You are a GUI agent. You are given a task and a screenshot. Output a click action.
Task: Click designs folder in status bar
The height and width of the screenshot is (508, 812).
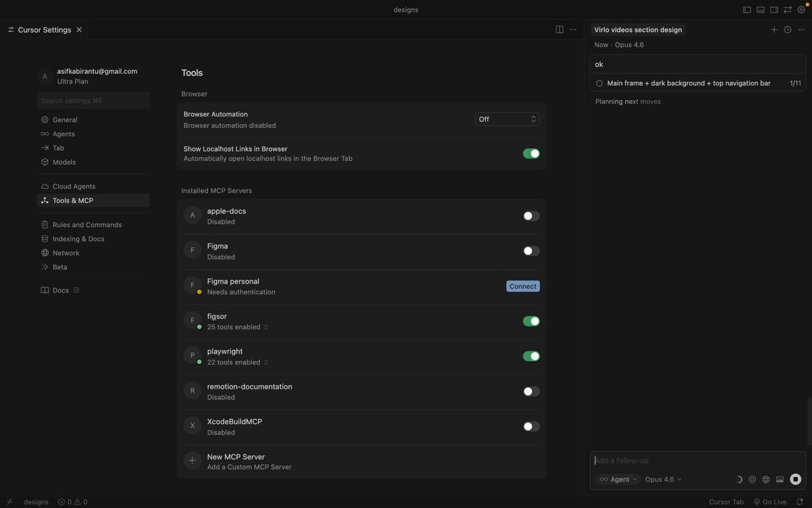coord(36,502)
